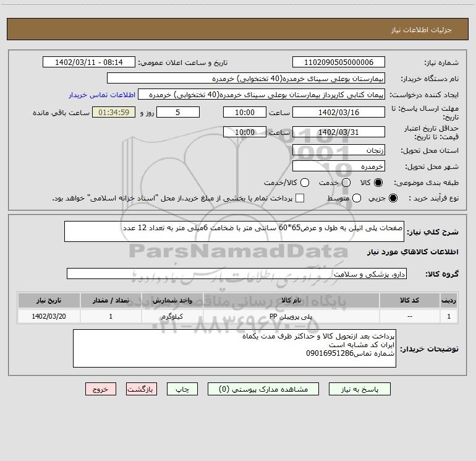
Task: Click the city field خرمدره
Action: coord(339,166)
